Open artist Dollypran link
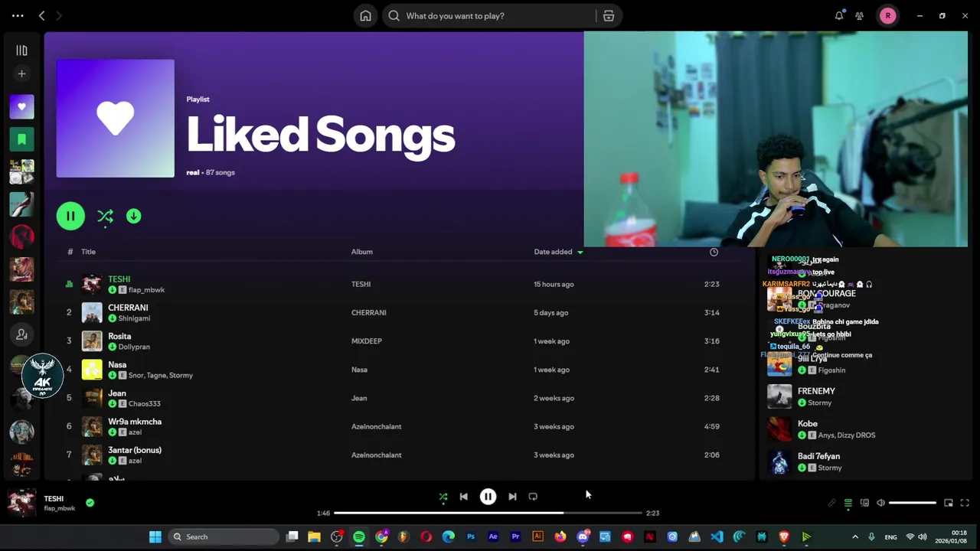The image size is (980, 551). 134,347
